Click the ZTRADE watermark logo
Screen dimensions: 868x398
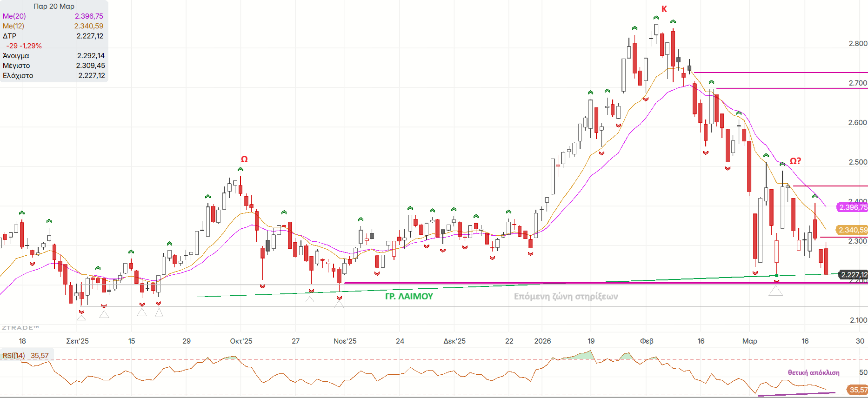pos(20,328)
